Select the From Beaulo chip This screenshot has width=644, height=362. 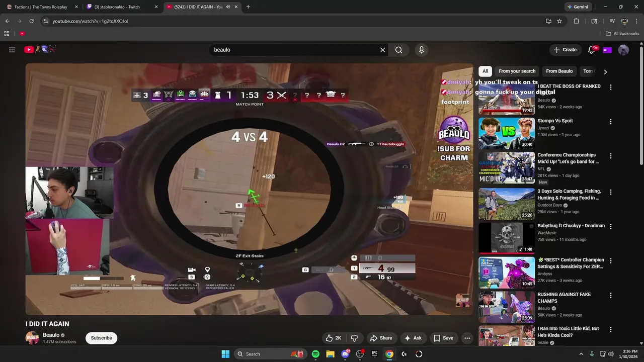point(559,71)
